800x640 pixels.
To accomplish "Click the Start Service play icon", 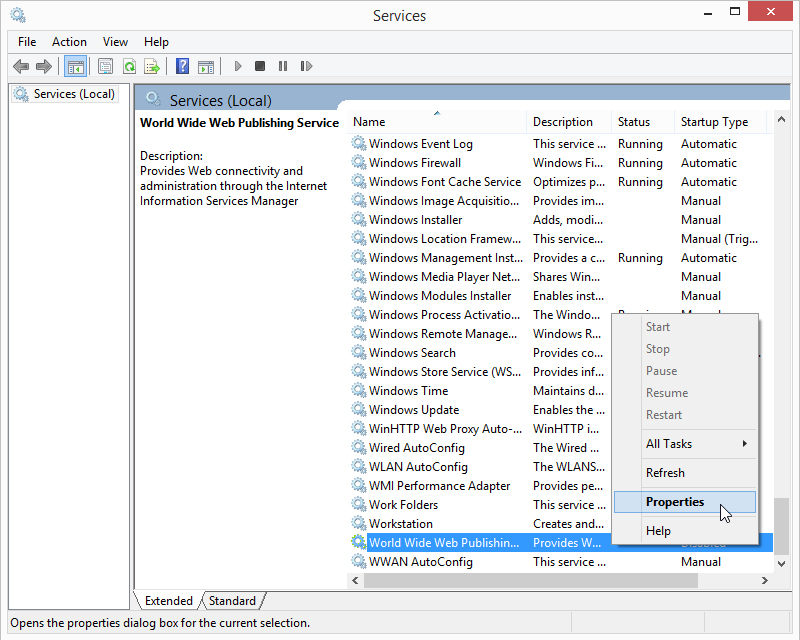I will point(237,66).
